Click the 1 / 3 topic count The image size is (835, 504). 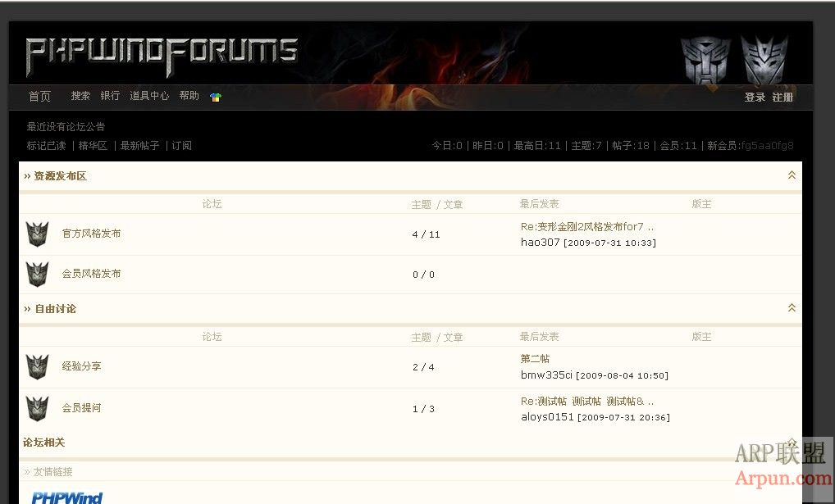coord(423,409)
